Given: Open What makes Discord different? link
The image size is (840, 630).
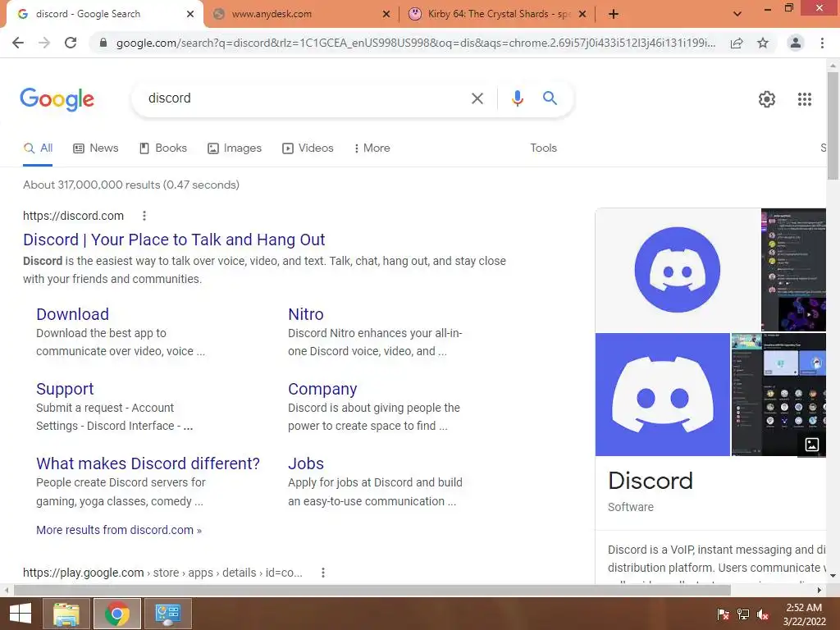Looking at the screenshot, I should pos(148,463).
